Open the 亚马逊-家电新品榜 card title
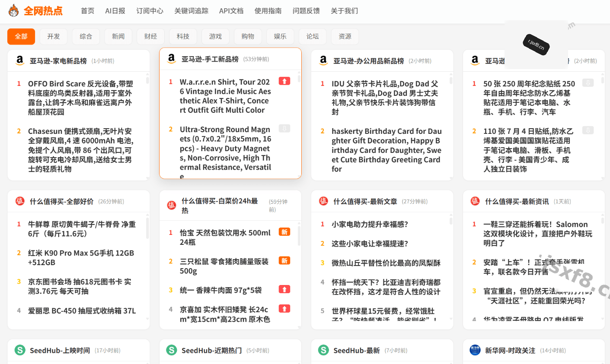 pyautogui.click(x=58, y=61)
